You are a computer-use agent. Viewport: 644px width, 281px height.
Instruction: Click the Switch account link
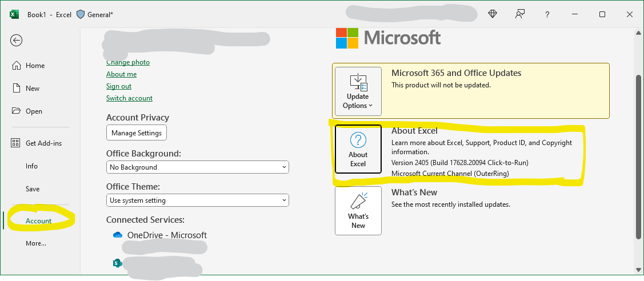[129, 98]
